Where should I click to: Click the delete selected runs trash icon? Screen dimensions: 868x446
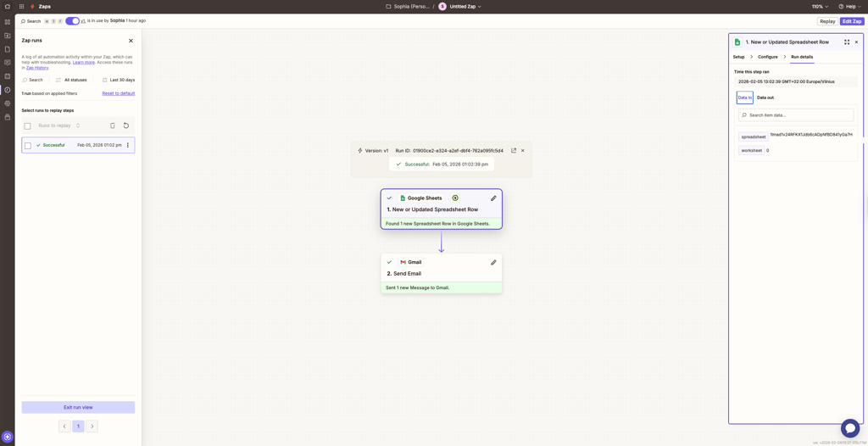click(x=113, y=125)
